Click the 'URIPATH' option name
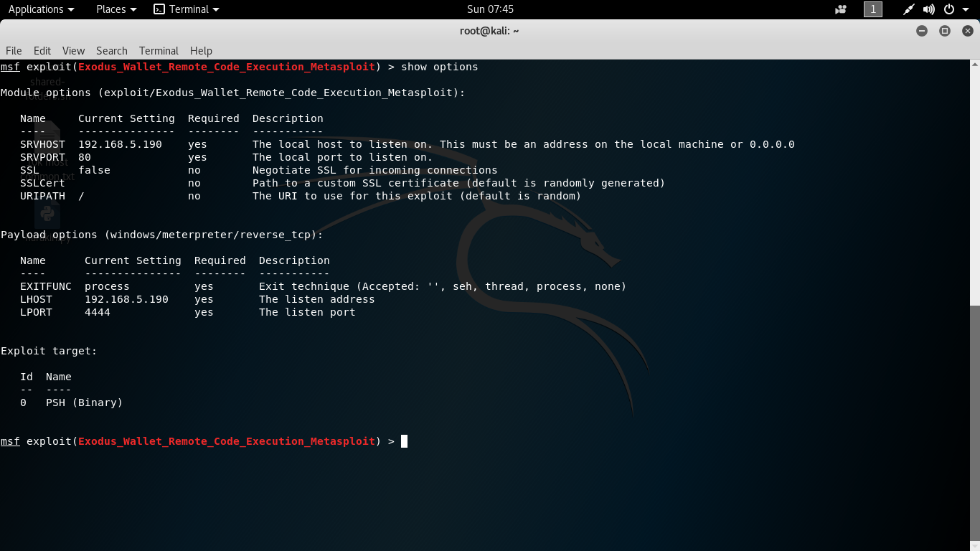 click(x=42, y=196)
